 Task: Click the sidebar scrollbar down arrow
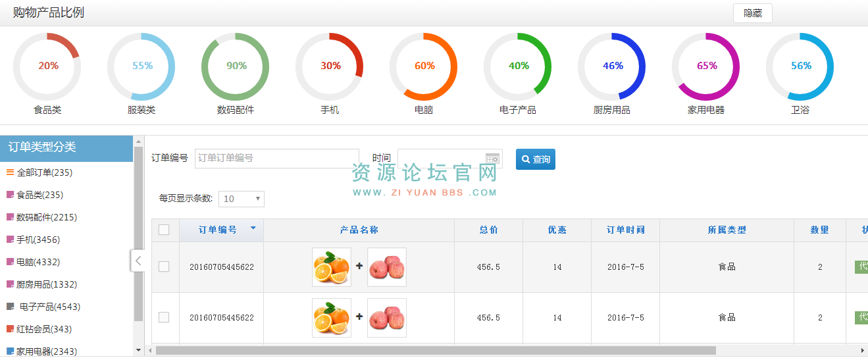pos(138,350)
